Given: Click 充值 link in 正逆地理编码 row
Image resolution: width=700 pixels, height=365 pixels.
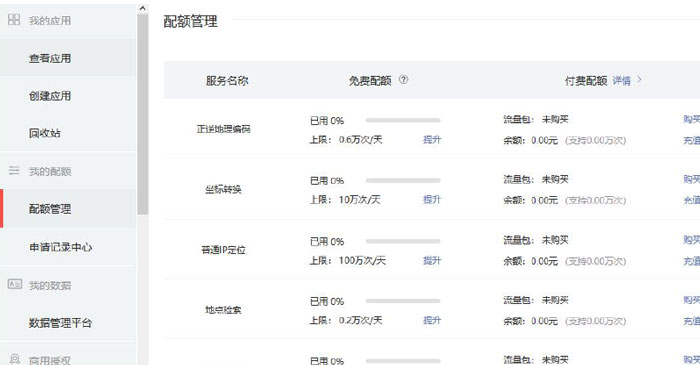Looking at the screenshot, I should (692, 141).
